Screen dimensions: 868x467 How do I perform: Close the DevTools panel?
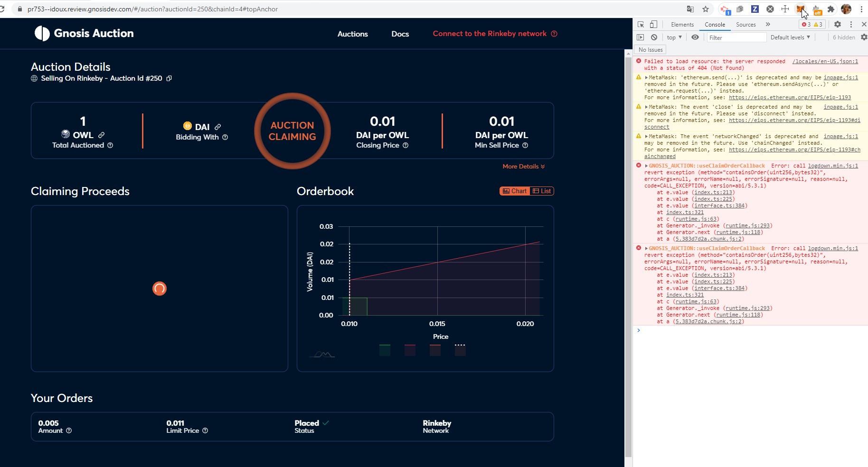[x=864, y=24]
